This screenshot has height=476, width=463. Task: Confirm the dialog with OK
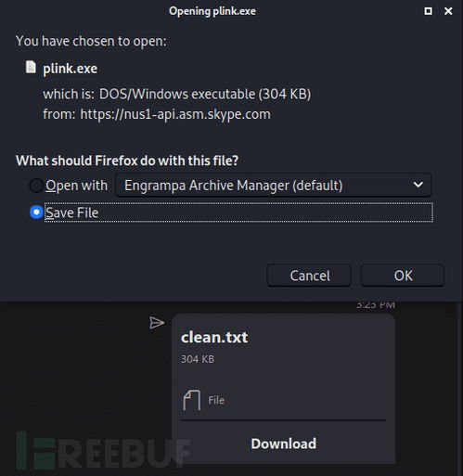tap(403, 276)
